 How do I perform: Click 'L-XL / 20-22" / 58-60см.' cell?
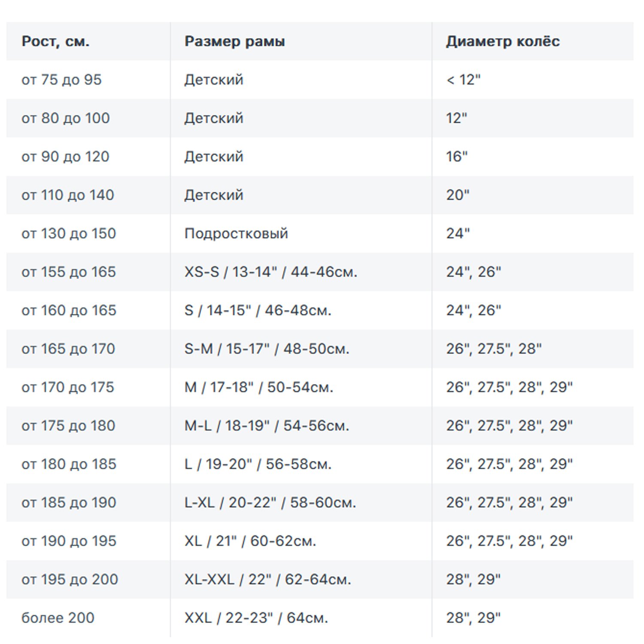coord(301,502)
